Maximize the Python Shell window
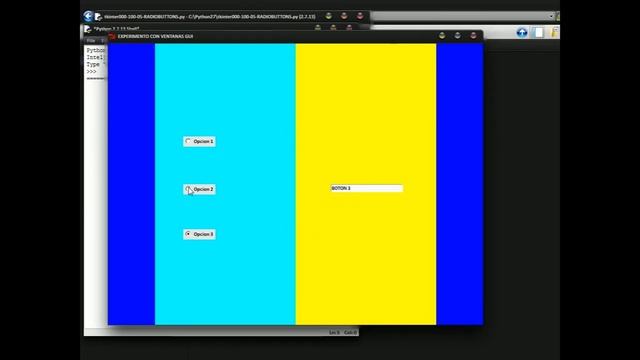The height and width of the screenshot is (360, 640). 333,28
